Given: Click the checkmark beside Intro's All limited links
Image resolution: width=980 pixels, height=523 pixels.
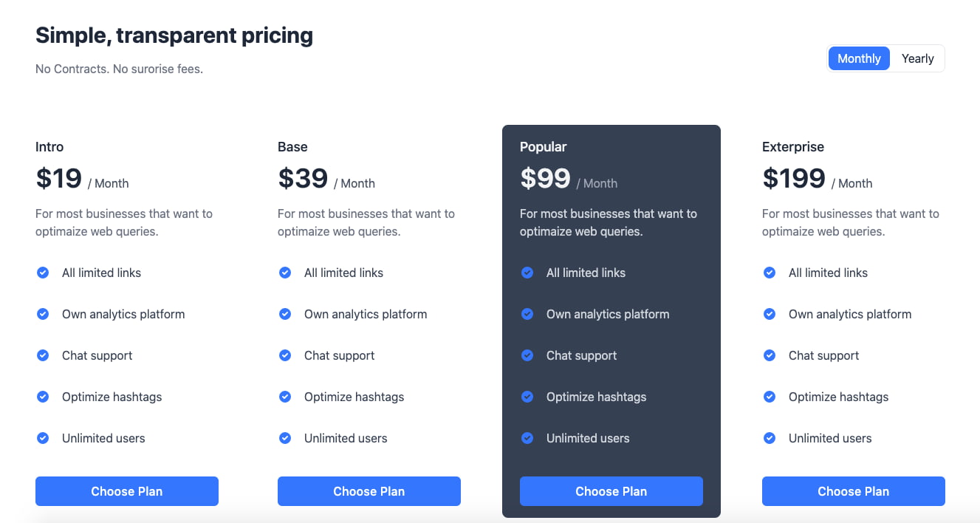Looking at the screenshot, I should (x=43, y=273).
